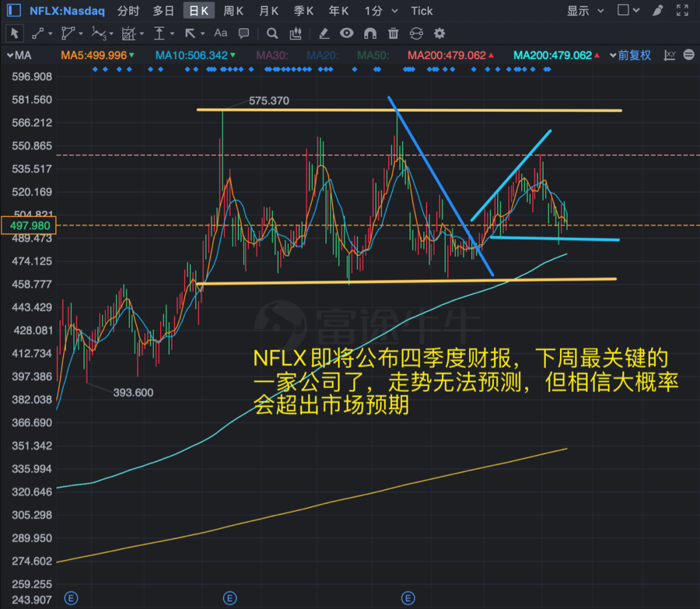Select the speech bubble comment tool
This screenshot has width=700, height=609.
pos(244,34)
